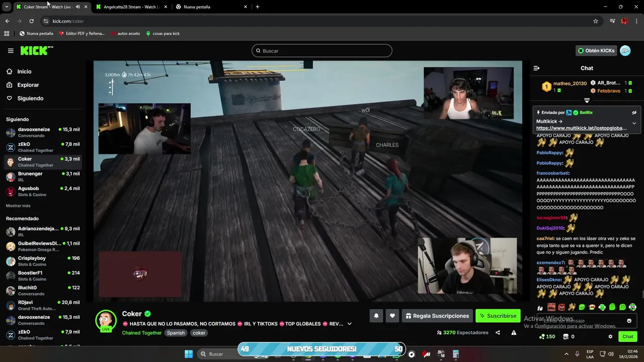Open the cosas para kick bookmark
This screenshot has width=644, height=362.
[x=163, y=34]
